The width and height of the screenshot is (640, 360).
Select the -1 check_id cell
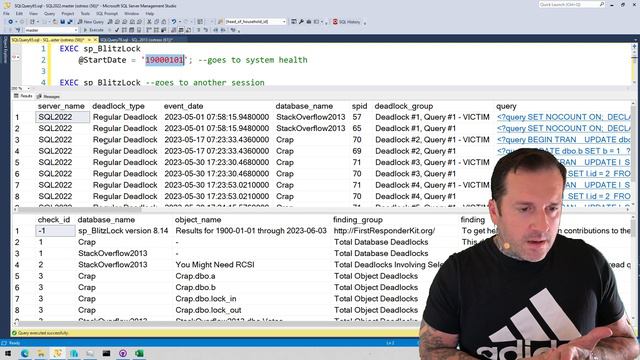pyautogui.click(x=56, y=231)
